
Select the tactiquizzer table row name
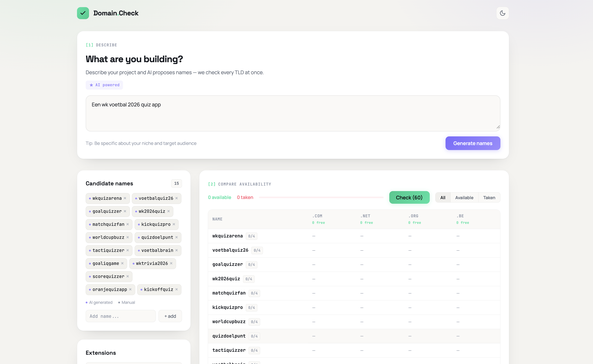(229, 350)
